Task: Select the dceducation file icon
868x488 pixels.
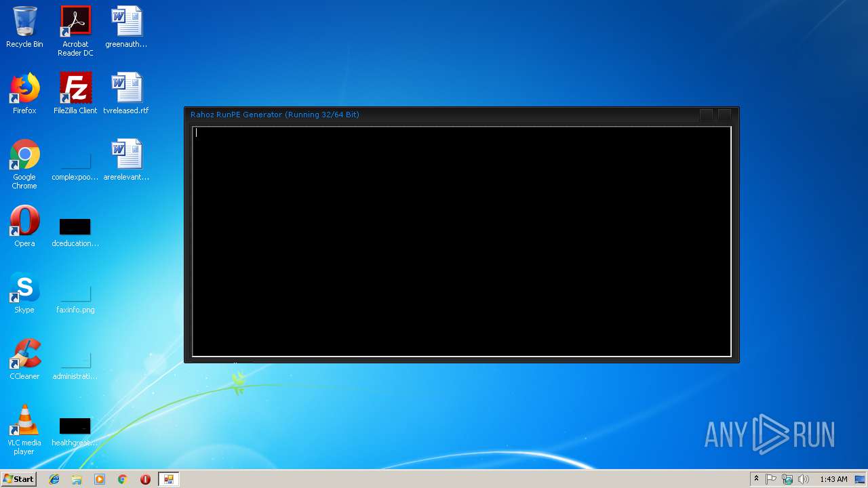Action: tap(75, 232)
